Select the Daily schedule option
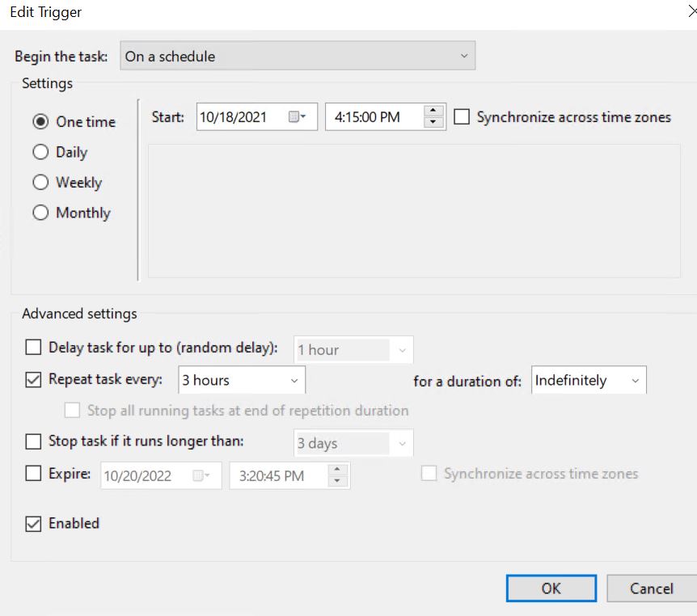Image resolution: width=697 pixels, height=616 pixels. 40,152
